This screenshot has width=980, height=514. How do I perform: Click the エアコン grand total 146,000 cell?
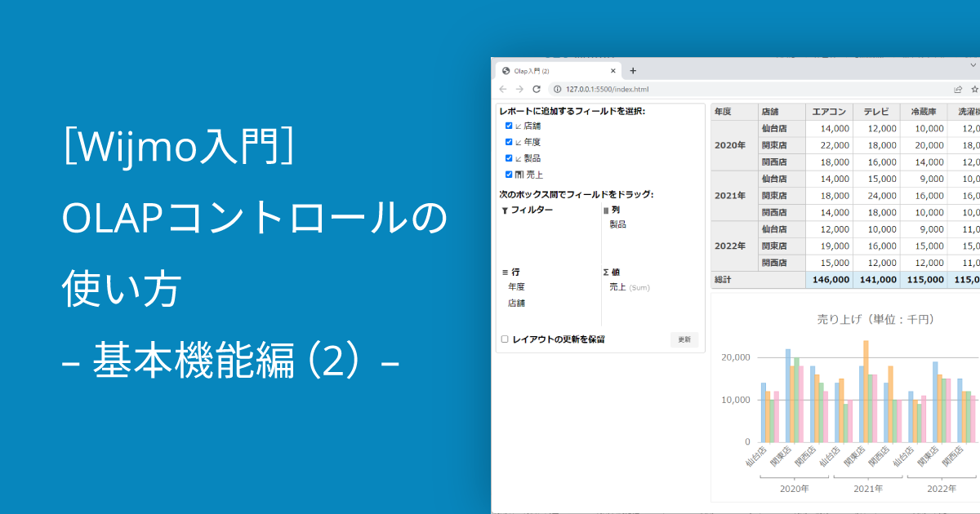pos(829,279)
